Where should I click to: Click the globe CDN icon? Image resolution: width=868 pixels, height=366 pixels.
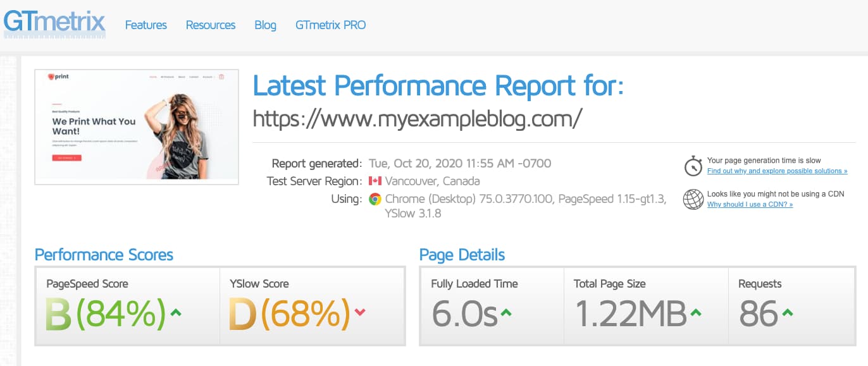tap(693, 199)
